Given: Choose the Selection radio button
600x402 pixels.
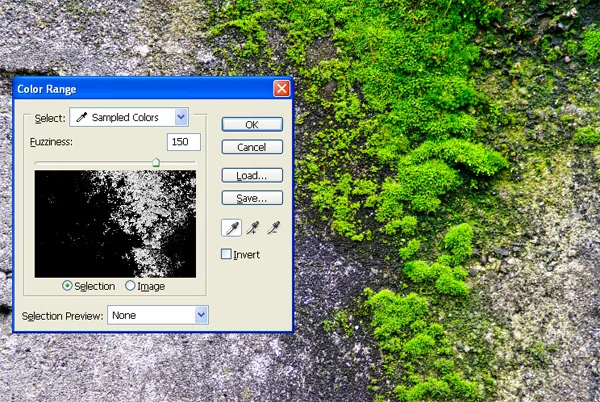Looking at the screenshot, I should tap(67, 286).
